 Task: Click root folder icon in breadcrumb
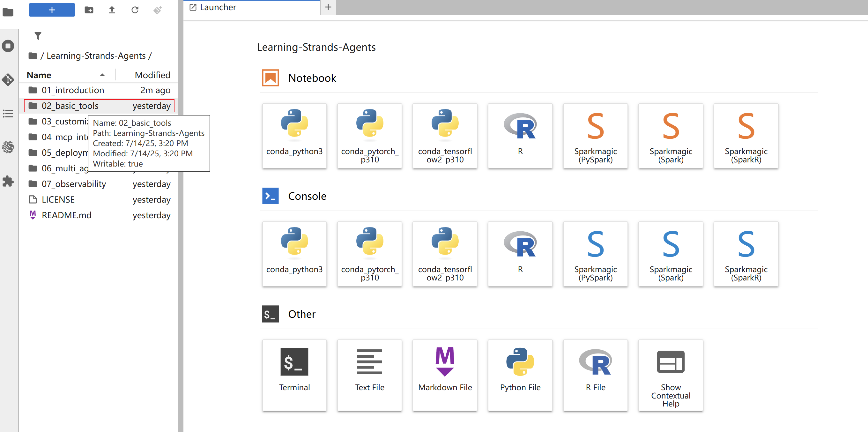pyautogui.click(x=33, y=56)
